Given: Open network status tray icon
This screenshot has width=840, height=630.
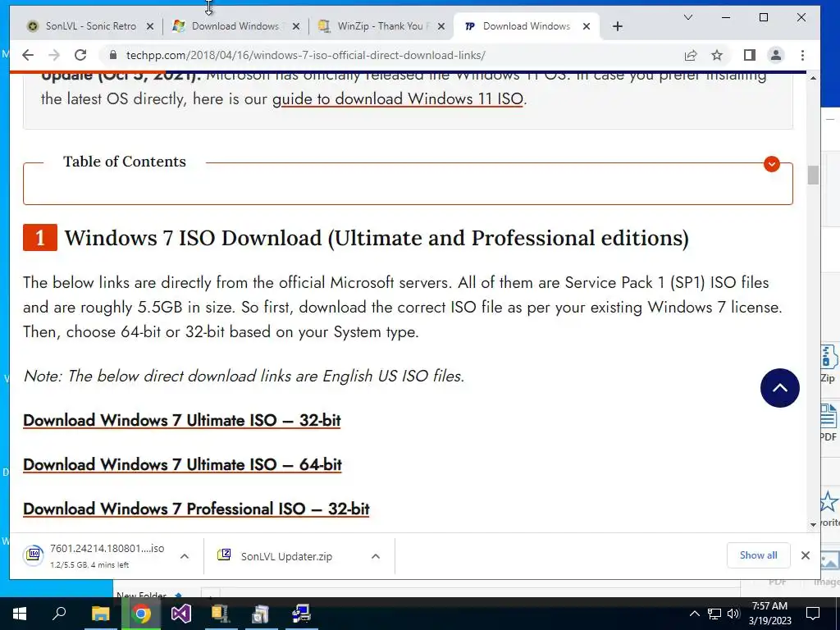Looking at the screenshot, I should coord(714,614).
